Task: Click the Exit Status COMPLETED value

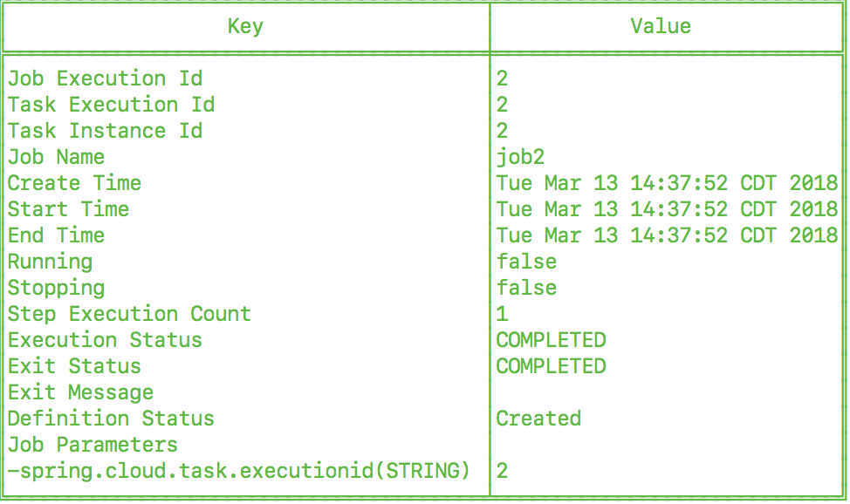Action: point(551,366)
